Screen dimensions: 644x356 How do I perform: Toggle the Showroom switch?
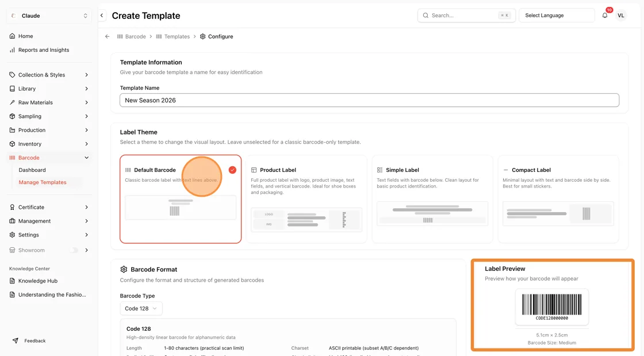pos(74,250)
